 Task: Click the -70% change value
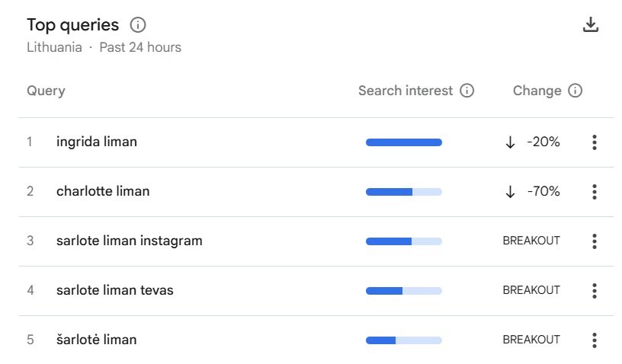(x=543, y=191)
